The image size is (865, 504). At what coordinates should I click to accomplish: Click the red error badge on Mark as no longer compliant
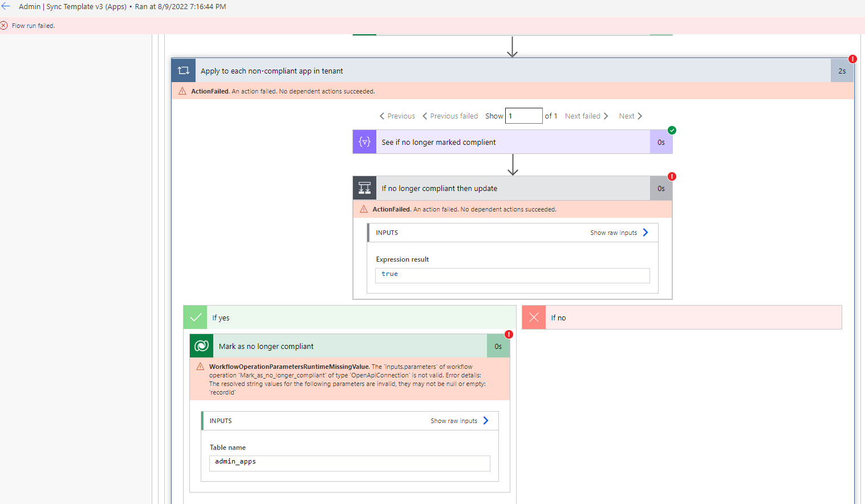pos(509,334)
